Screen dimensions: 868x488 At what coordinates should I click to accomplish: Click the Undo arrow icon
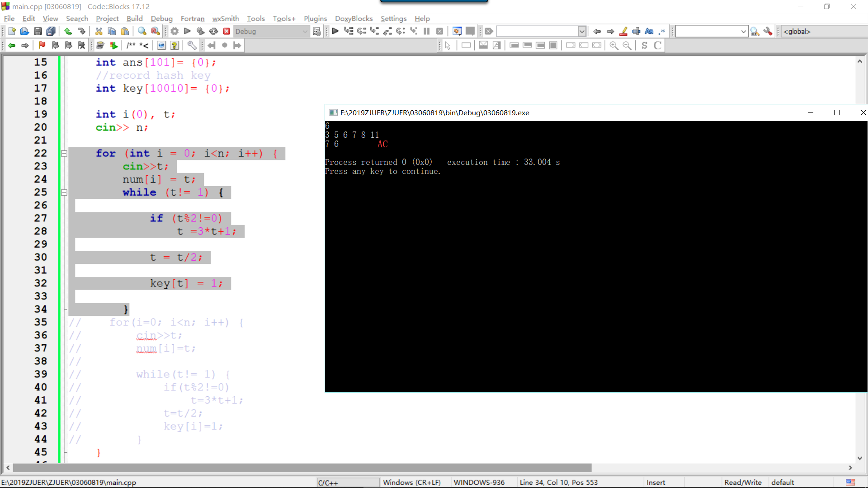tap(68, 31)
